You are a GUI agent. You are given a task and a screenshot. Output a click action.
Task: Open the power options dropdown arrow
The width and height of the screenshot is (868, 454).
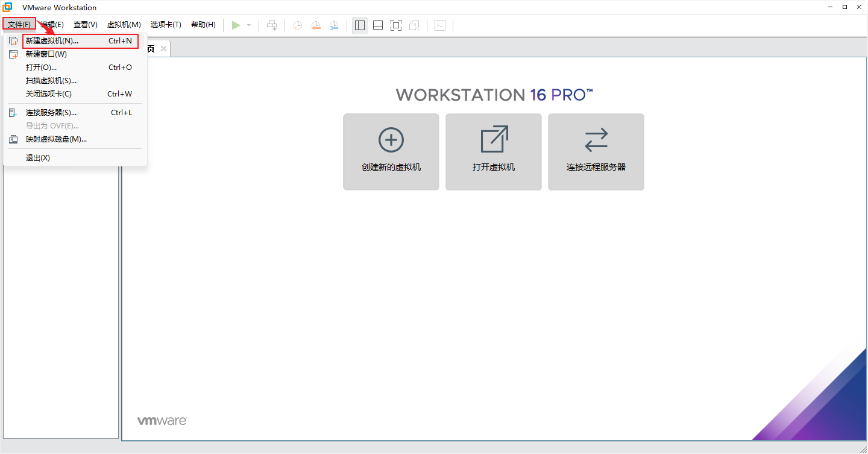point(249,25)
